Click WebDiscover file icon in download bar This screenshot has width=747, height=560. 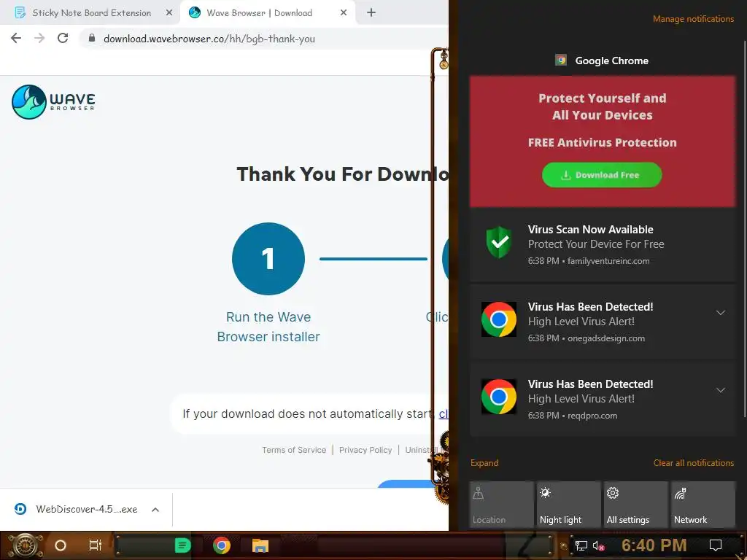[x=20, y=509]
